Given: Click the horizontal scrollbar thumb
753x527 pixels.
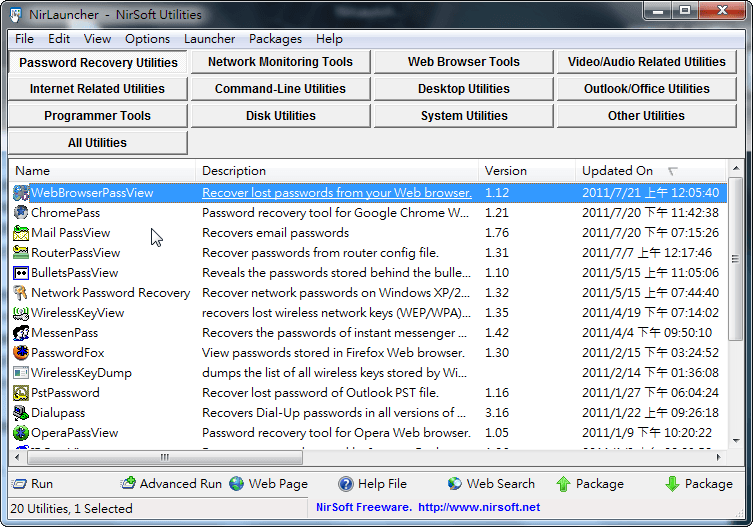Looking at the screenshot, I should click(165, 457).
